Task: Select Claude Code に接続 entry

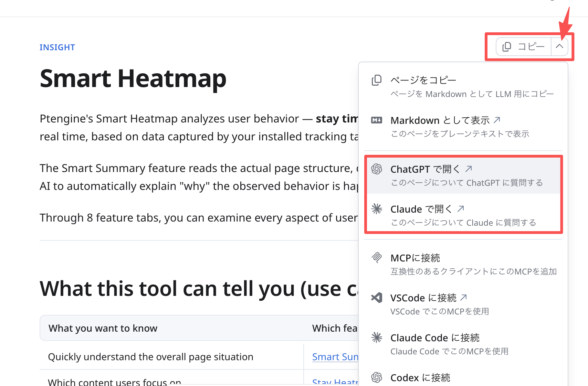Action: 463,344
